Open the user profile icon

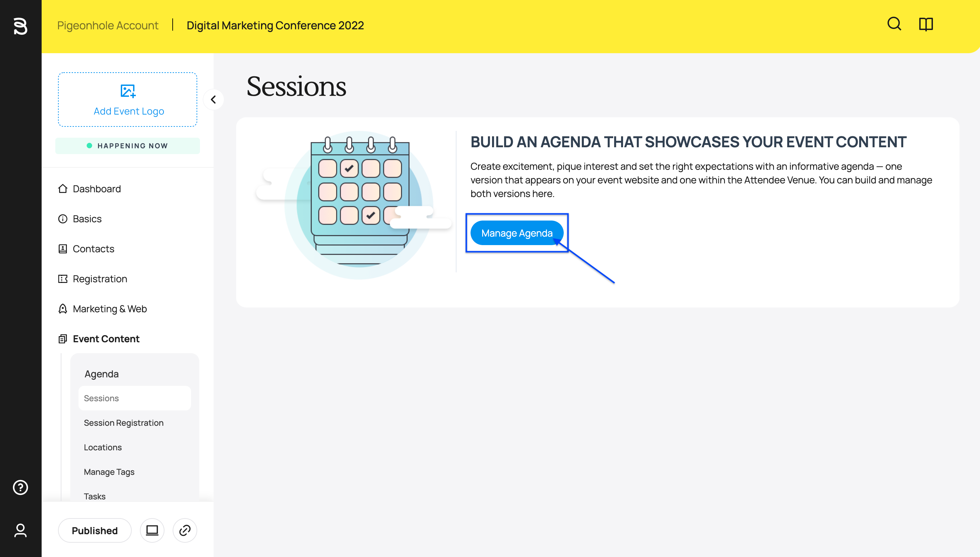[x=20, y=531]
